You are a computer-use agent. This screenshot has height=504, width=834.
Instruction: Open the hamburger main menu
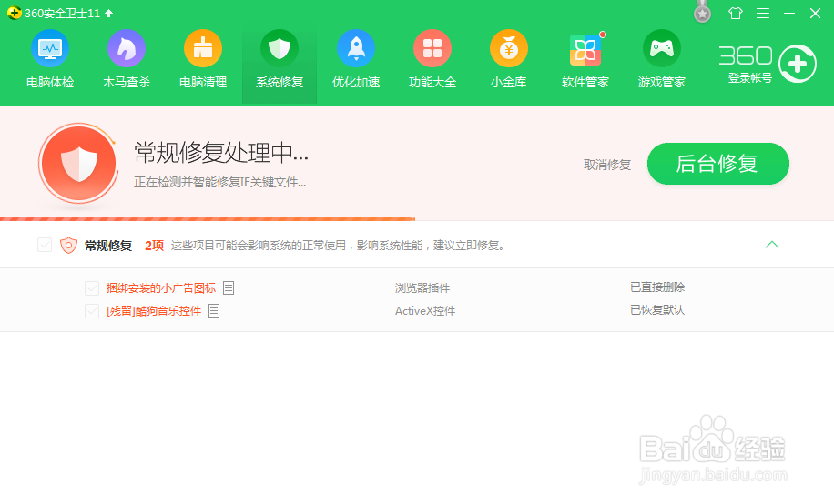point(763,14)
